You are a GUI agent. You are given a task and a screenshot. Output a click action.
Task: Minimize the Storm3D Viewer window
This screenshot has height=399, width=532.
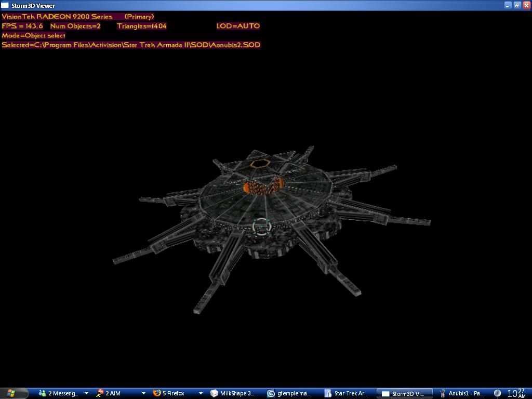point(508,5)
